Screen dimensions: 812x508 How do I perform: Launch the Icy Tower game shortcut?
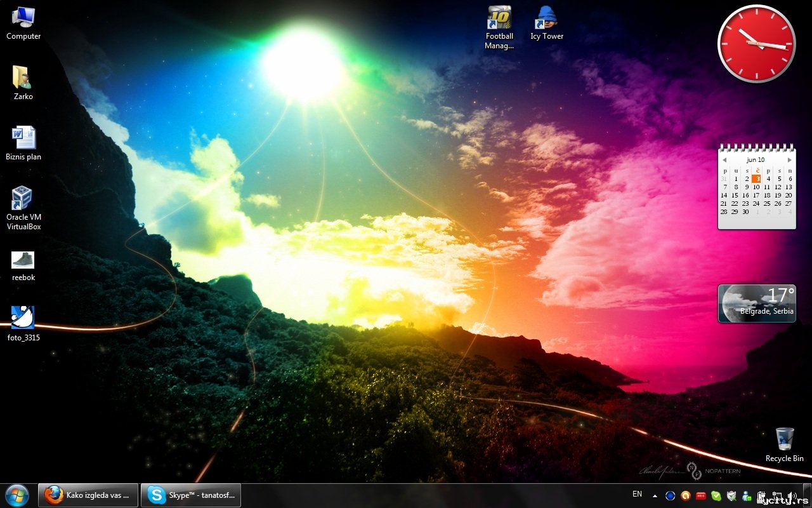tap(547, 23)
